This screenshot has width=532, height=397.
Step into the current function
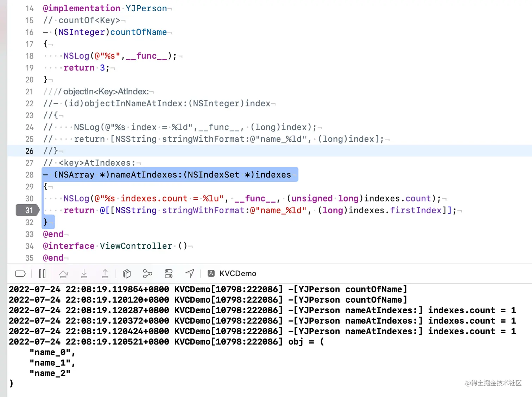point(84,274)
